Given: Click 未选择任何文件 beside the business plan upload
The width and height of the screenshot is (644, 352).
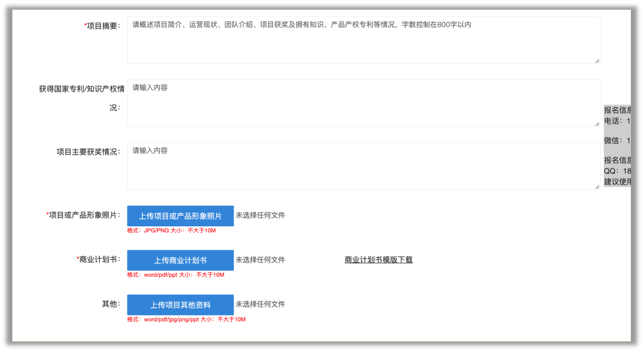Looking at the screenshot, I should pos(261,260).
